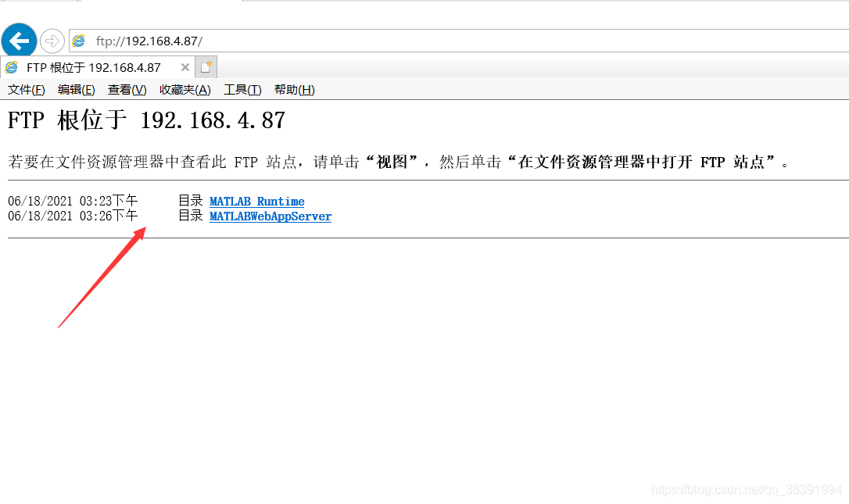Click the IE favicon on the FTP tab
849x504 pixels.
(x=12, y=68)
